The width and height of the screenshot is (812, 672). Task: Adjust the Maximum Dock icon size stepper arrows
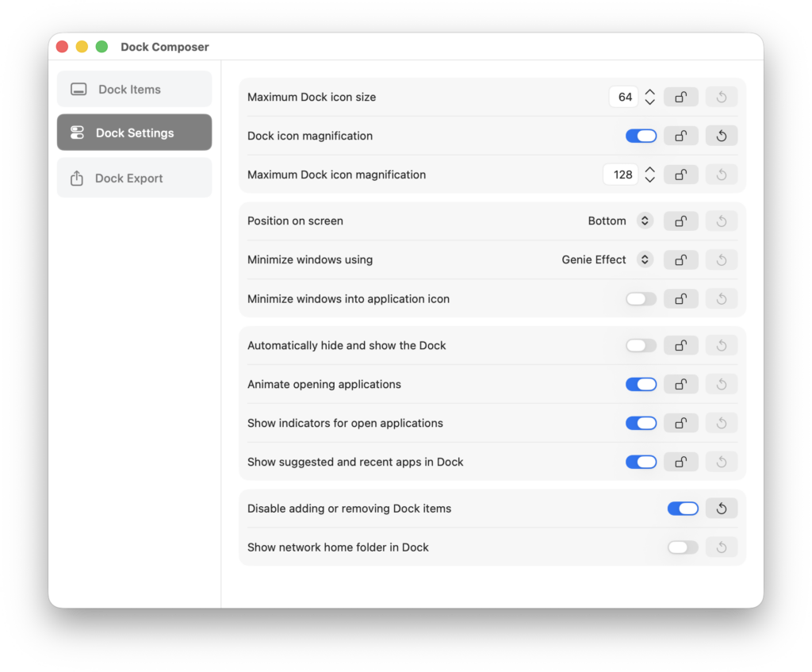[650, 97]
